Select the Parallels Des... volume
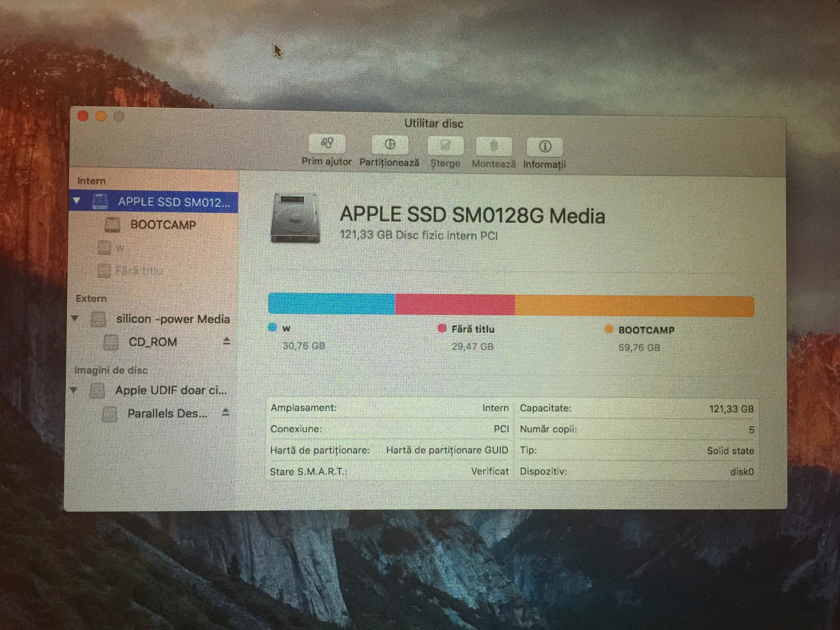The width and height of the screenshot is (840, 630). point(168,413)
